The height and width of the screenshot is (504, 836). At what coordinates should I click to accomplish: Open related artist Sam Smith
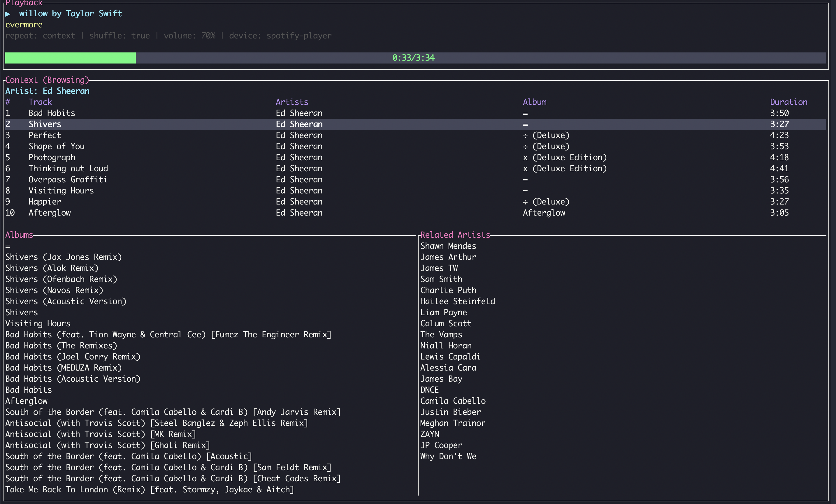pos(441,279)
